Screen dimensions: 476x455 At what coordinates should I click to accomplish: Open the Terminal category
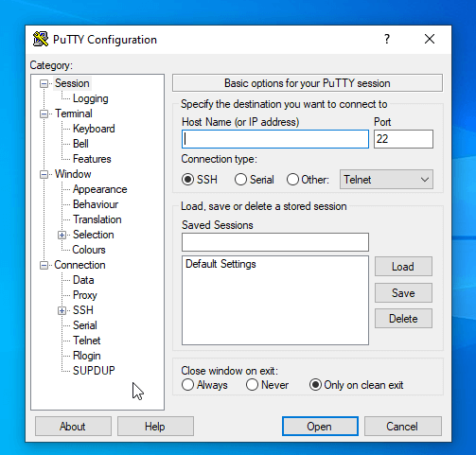tap(74, 114)
